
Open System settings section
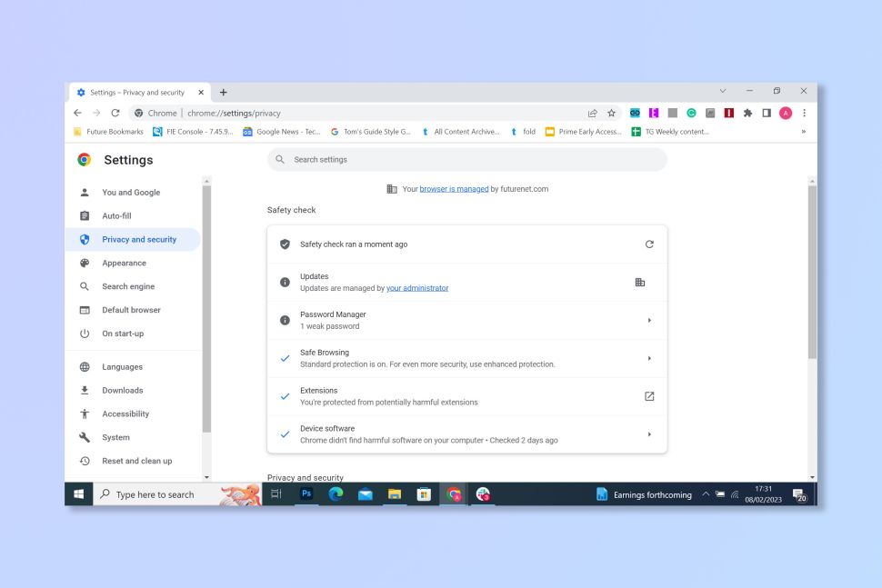[134, 437]
